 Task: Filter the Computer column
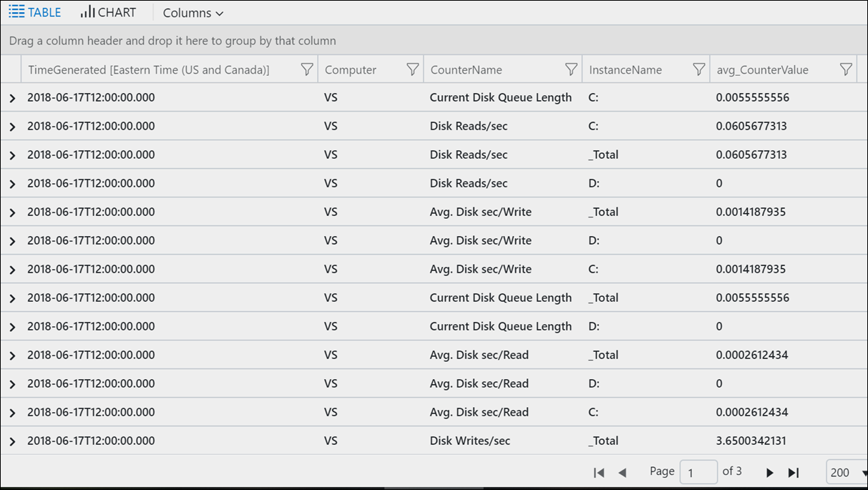click(412, 69)
